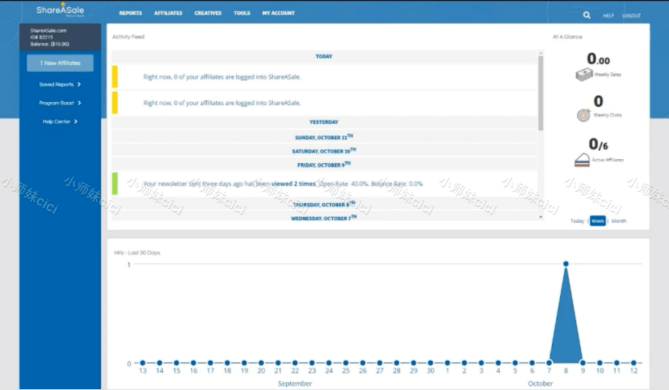Click the October 8 peak data point
This screenshot has width=669, height=390.
click(566, 264)
